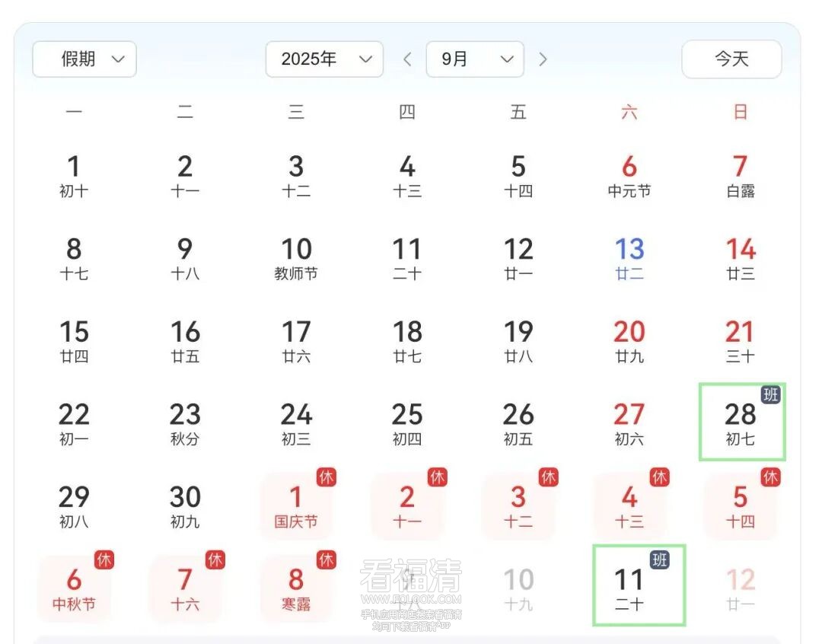Click the 班 badge on October 11
The image size is (822, 644).
pos(660,560)
